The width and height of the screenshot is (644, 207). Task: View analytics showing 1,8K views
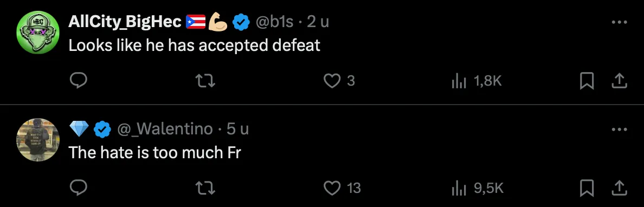tap(477, 81)
